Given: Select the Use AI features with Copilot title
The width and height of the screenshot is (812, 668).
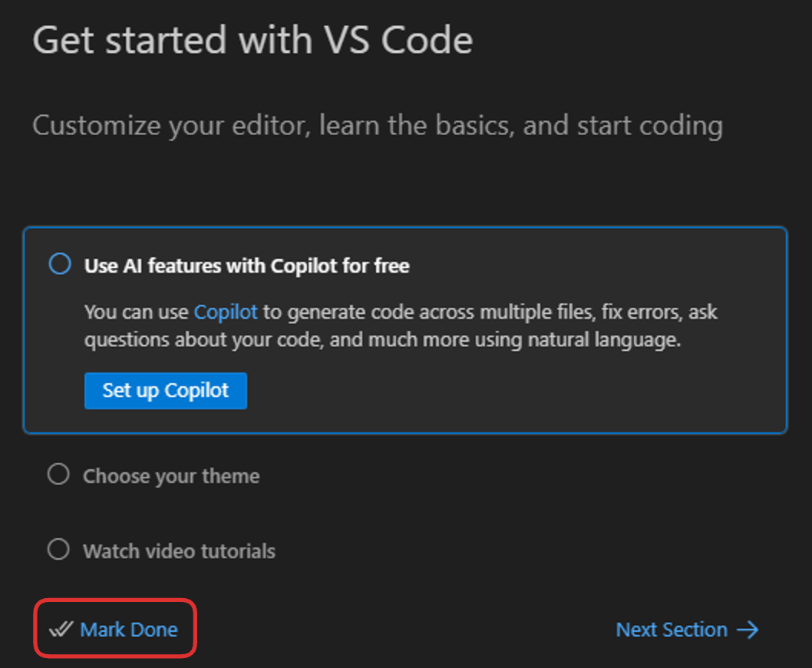Looking at the screenshot, I should pos(246,266).
